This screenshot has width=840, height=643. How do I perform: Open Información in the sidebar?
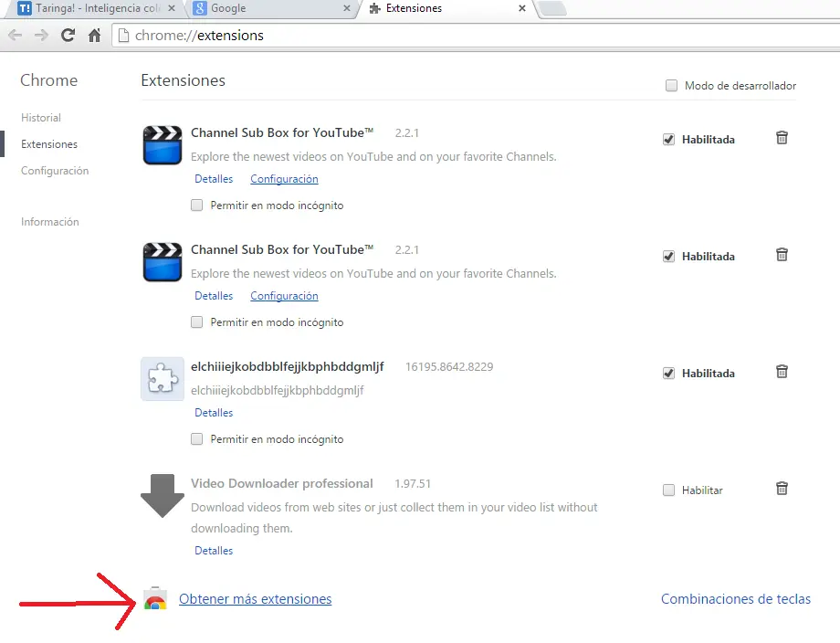(x=50, y=222)
